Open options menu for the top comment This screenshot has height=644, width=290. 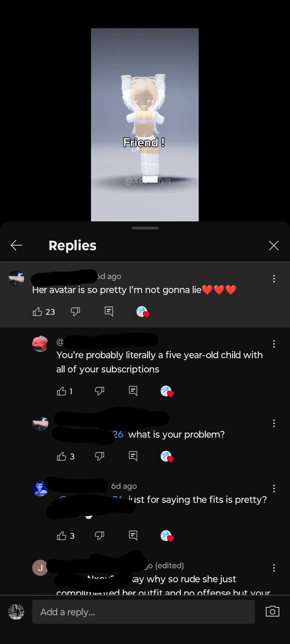point(274,279)
